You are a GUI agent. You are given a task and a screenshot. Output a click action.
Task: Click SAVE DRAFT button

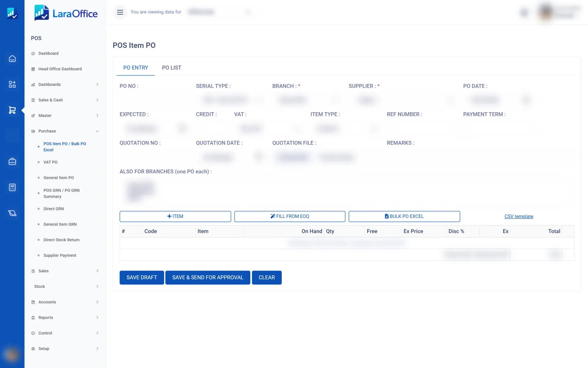[x=142, y=277]
